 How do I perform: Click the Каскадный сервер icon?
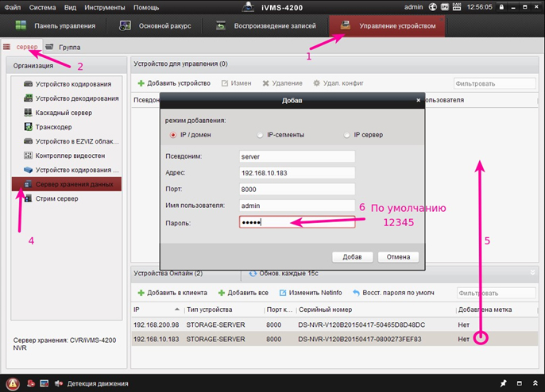point(28,112)
